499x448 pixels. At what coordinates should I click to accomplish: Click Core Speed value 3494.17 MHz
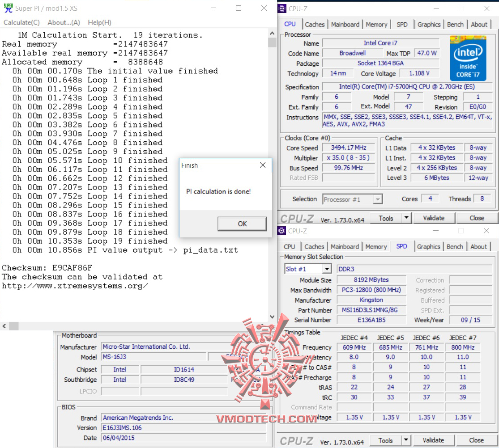(349, 148)
